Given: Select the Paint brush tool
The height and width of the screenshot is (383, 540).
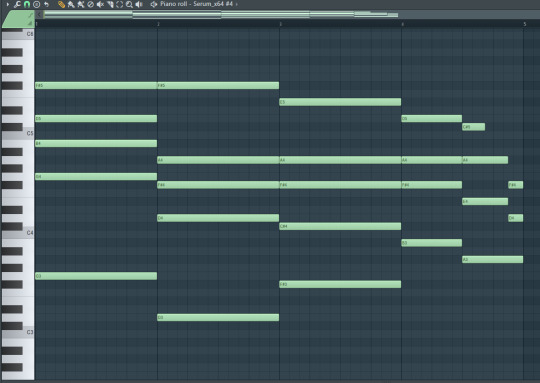Looking at the screenshot, I should click(x=71, y=4).
